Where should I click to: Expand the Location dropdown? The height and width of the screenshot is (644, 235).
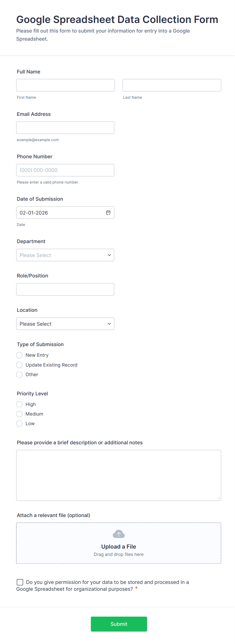click(65, 324)
